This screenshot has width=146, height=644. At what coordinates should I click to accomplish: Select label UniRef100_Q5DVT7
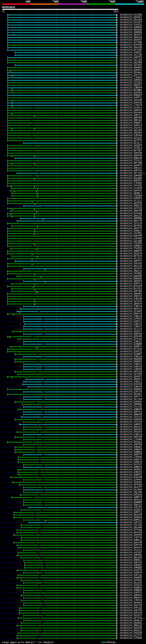point(131,85)
